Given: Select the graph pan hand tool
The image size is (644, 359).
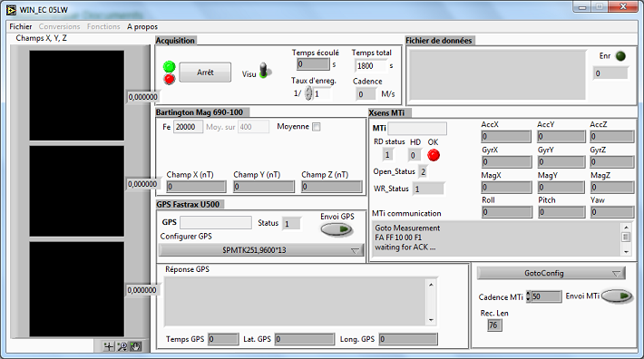Looking at the screenshot, I should pos(135,346).
